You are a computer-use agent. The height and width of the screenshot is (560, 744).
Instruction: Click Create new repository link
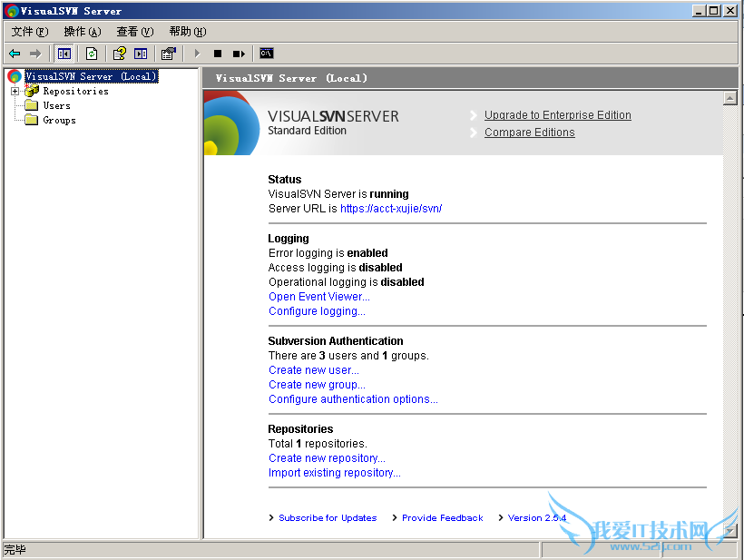click(x=327, y=458)
